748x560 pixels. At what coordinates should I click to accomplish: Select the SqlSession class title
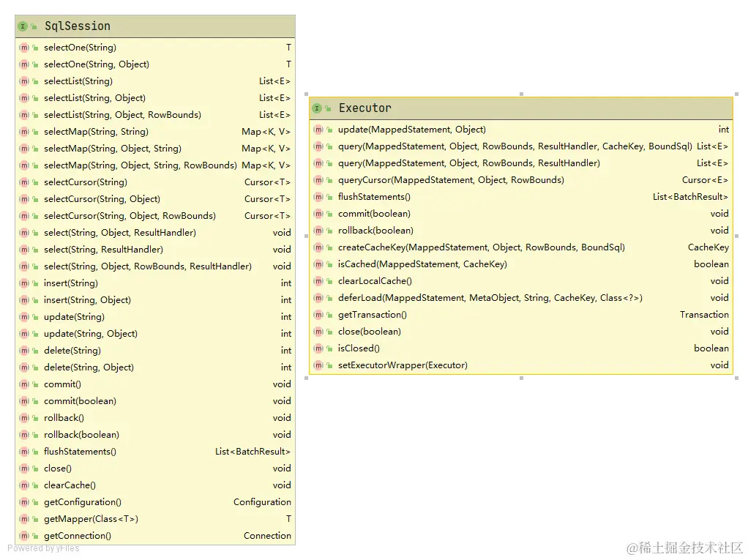(x=78, y=26)
